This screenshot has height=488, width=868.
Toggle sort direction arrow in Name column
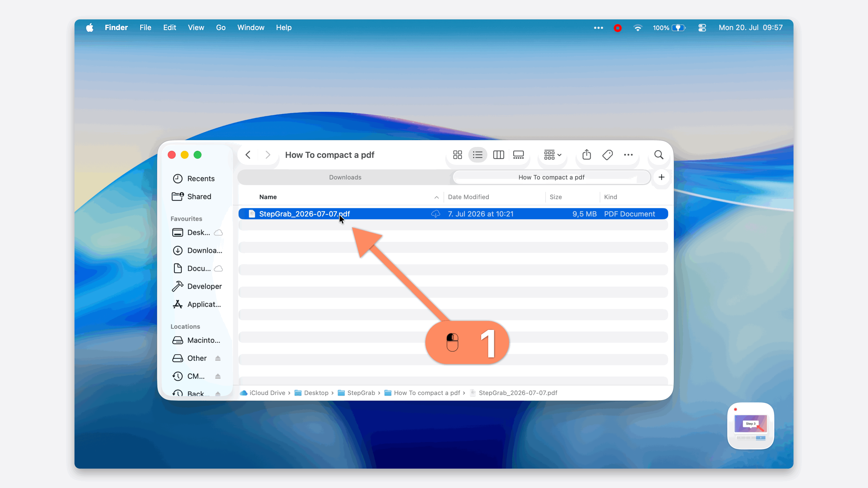click(x=436, y=197)
